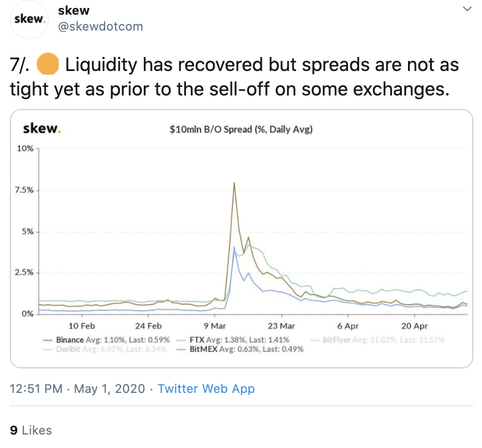The width and height of the screenshot is (482, 448).
Task: Open the Twitter Web App source link
Action: [206, 389]
